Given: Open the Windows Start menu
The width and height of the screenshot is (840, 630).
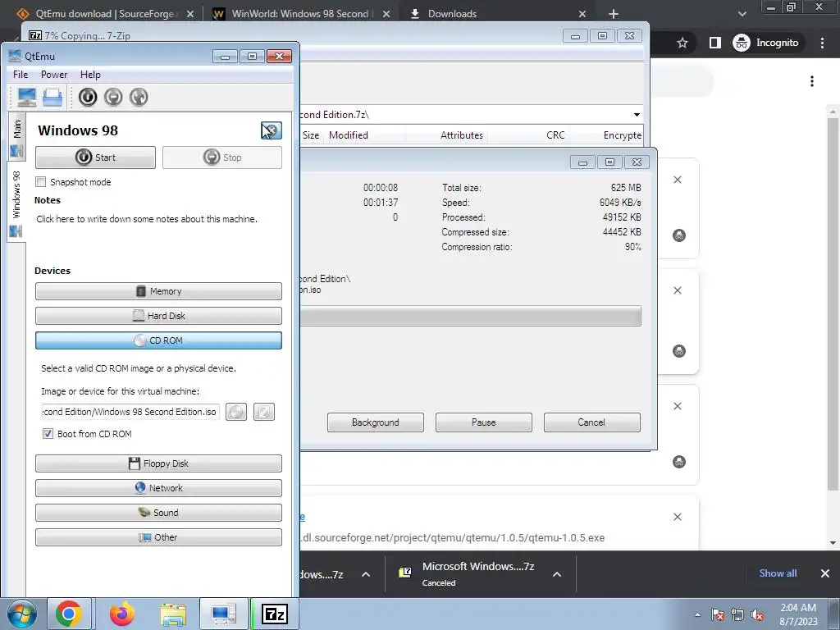Looking at the screenshot, I should pyautogui.click(x=21, y=614).
